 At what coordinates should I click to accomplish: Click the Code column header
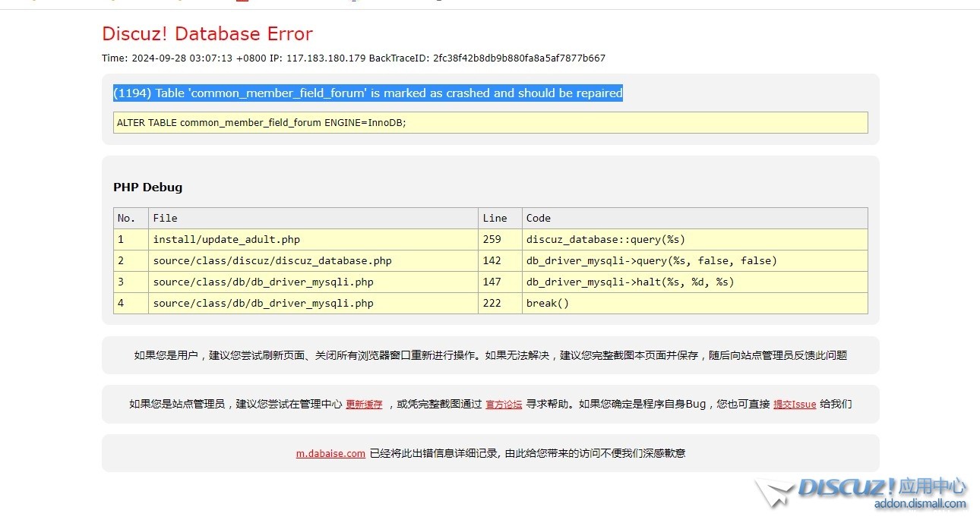tap(539, 218)
